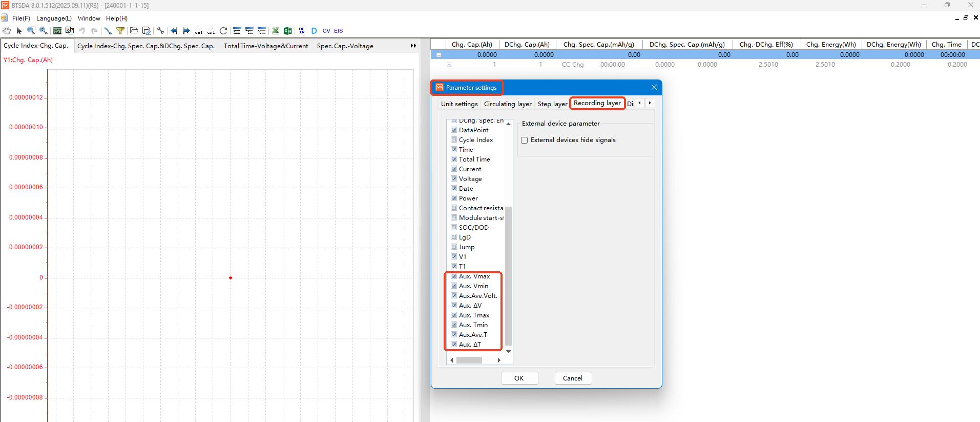Collapse the highlighted data row minus icon
Screen dimensions: 980x422
click(439, 55)
